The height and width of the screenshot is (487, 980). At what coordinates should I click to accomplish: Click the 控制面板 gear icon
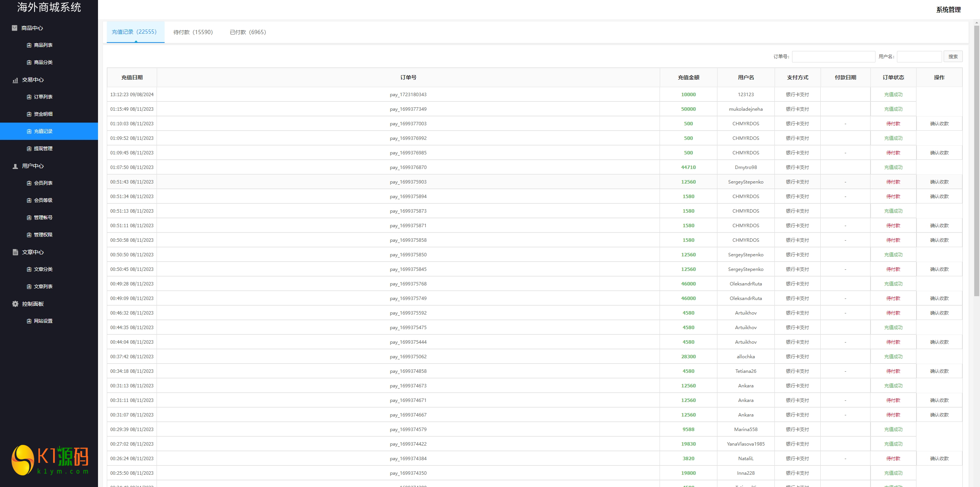tap(15, 304)
